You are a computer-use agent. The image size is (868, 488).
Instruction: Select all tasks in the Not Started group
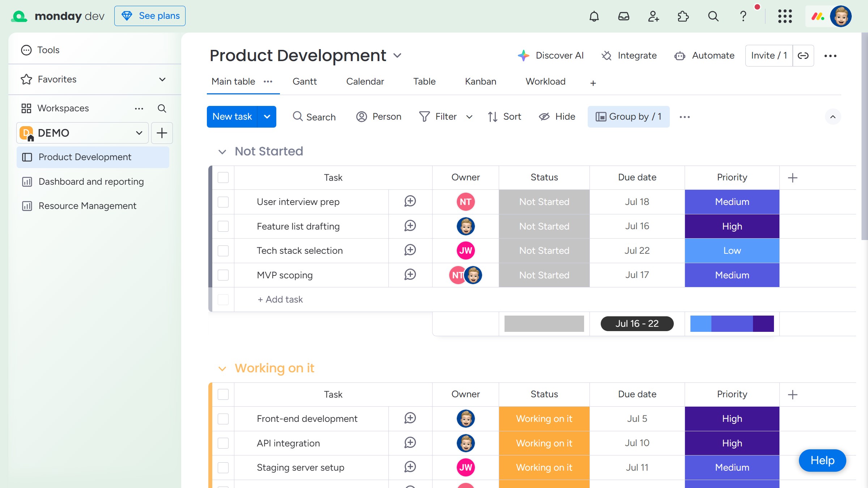[x=223, y=177]
